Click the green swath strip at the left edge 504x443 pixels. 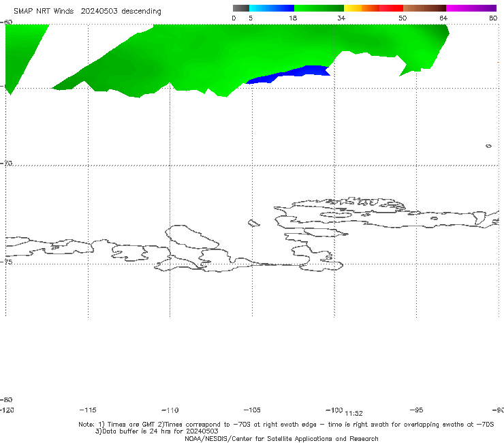point(22,52)
